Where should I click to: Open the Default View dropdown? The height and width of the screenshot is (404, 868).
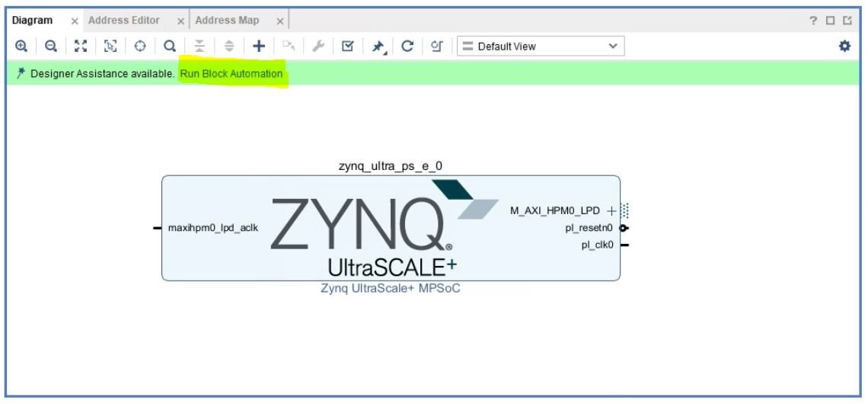[x=541, y=46]
